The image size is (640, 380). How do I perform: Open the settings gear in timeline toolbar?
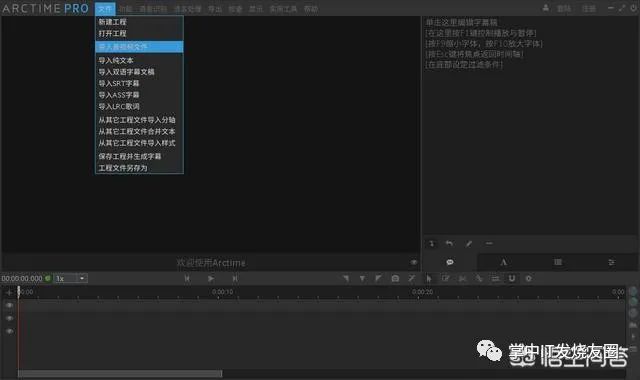pos(529,278)
